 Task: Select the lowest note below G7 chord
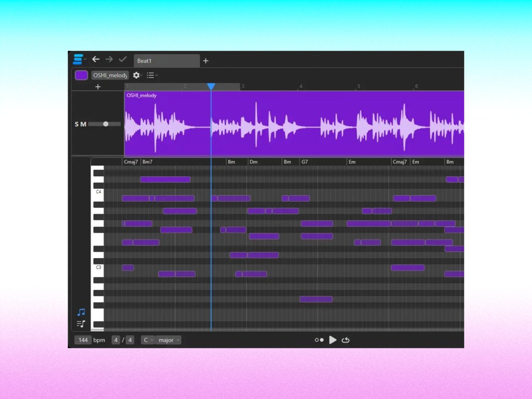click(316, 299)
